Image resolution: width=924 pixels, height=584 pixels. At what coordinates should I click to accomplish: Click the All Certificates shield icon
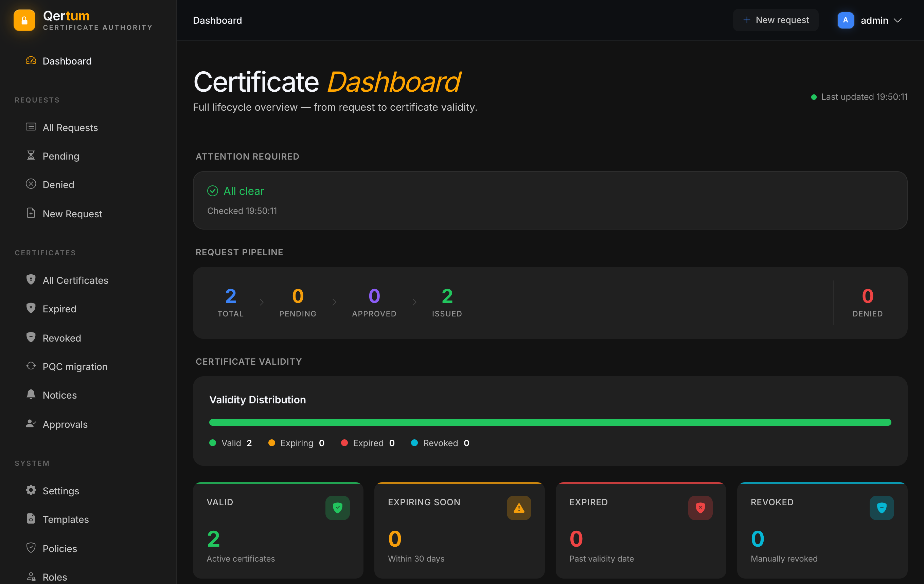pyautogui.click(x=31, y=279)
